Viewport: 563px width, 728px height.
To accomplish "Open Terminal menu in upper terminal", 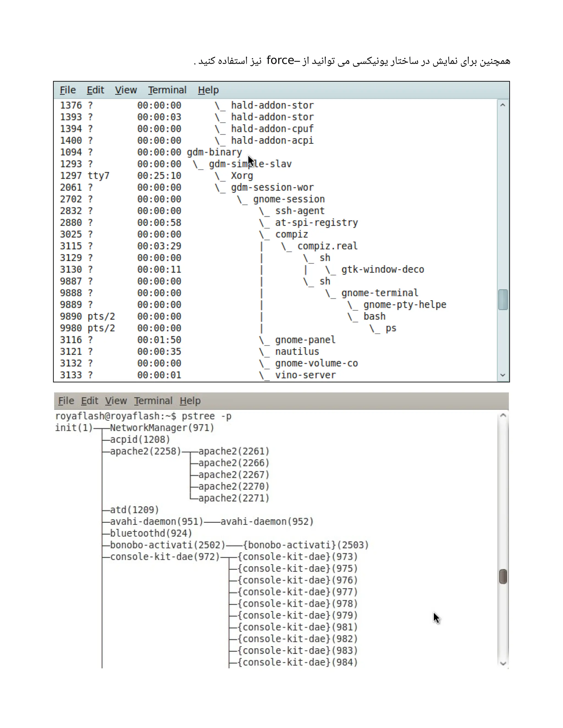I will click(x=167, y=90).
